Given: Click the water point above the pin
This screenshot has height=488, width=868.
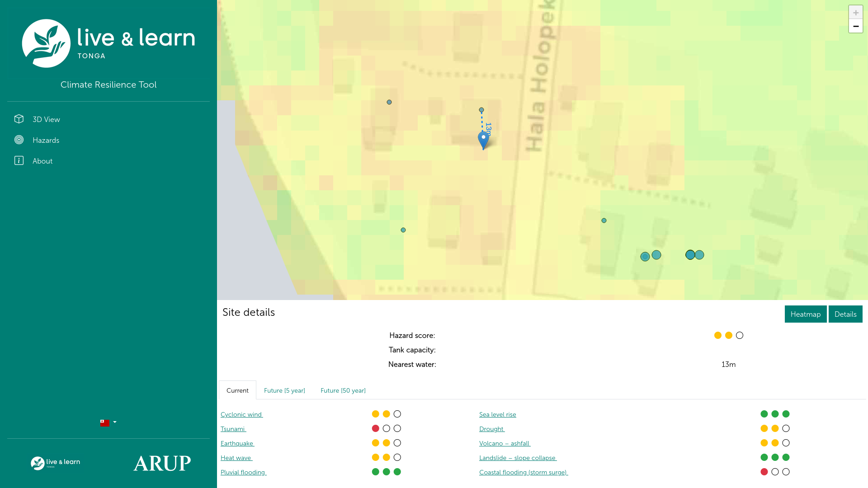Looking at the screenshot, I should (481, 110).
